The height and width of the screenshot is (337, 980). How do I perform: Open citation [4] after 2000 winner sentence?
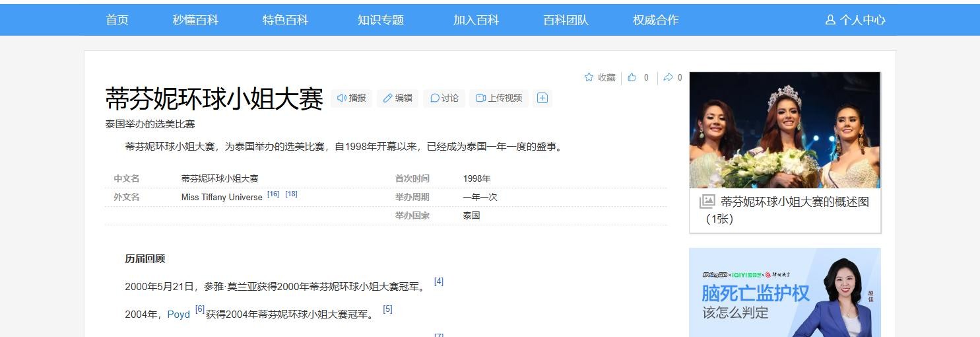[439, 281]
